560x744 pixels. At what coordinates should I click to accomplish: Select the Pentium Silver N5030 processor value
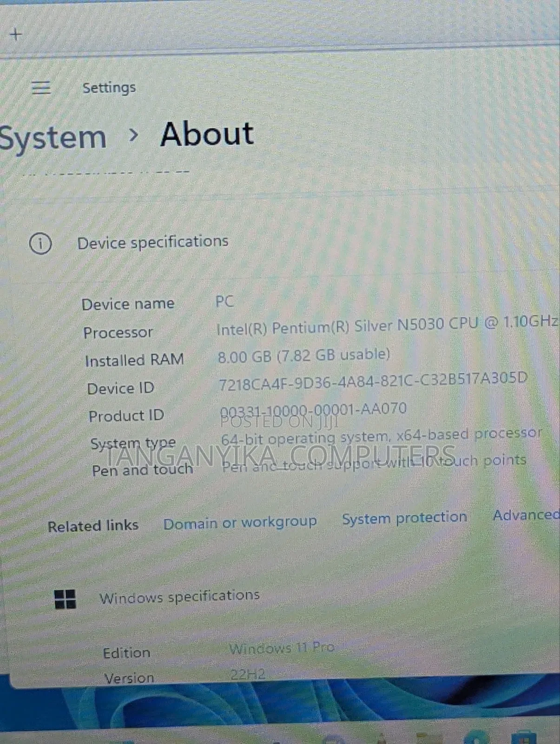coord(387,325)
